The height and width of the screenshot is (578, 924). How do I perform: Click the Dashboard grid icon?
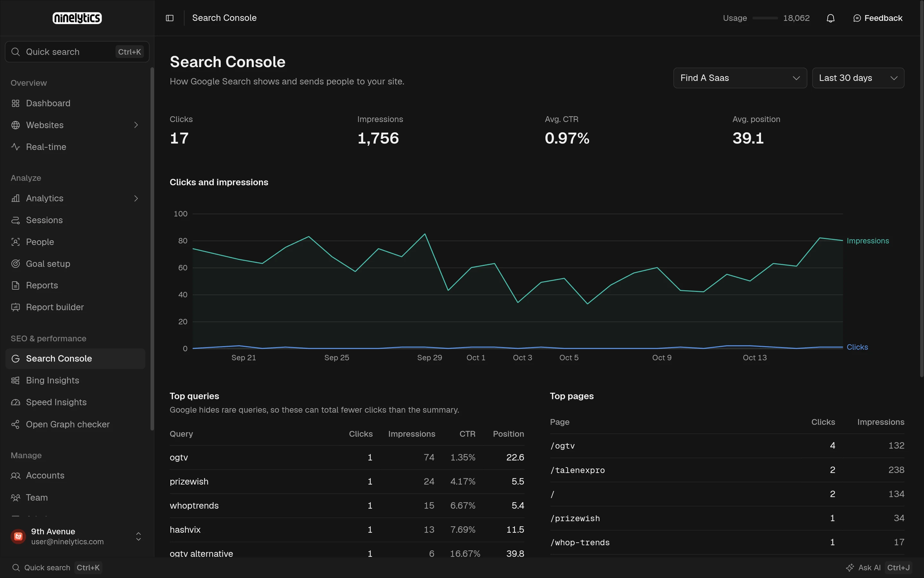click(x=15, y=103)
